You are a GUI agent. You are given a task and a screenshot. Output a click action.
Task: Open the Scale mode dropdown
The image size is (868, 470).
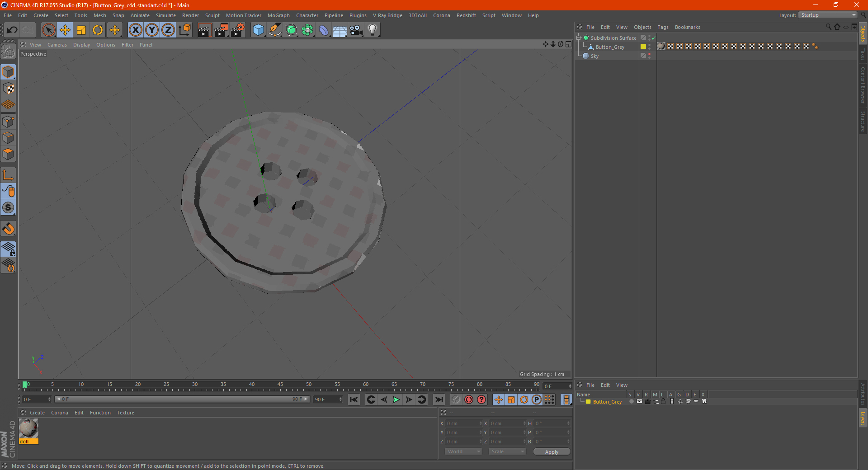point(507,451)
